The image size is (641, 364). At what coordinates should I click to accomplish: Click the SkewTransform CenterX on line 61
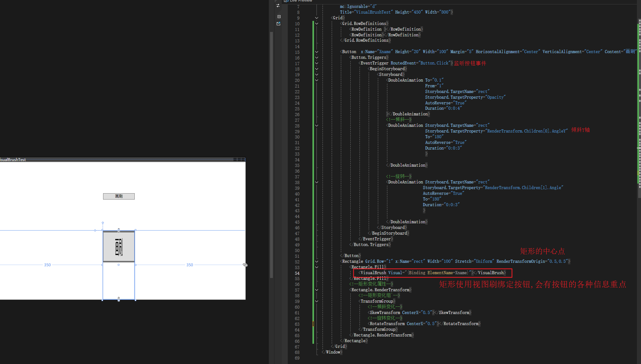coord(417,312)
